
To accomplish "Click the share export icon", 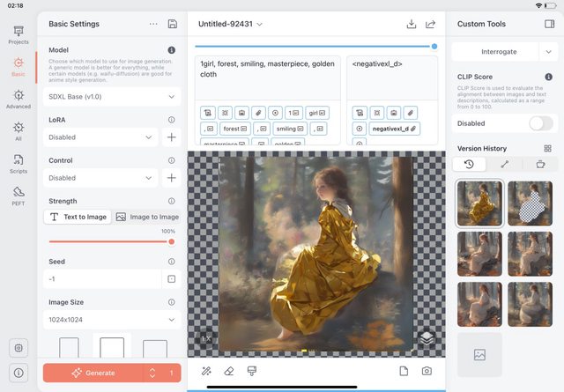I will tap(430, 24).
